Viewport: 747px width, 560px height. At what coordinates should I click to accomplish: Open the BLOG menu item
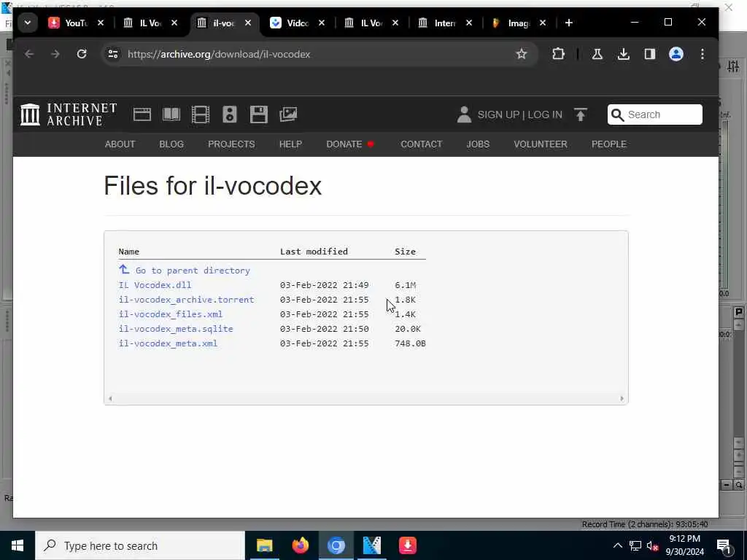pos(171,144)
